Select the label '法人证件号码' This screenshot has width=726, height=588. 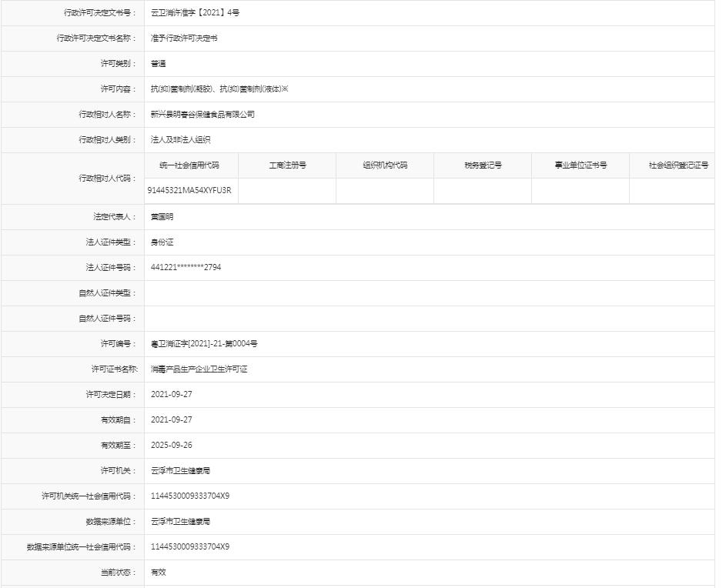coord(111,268)
